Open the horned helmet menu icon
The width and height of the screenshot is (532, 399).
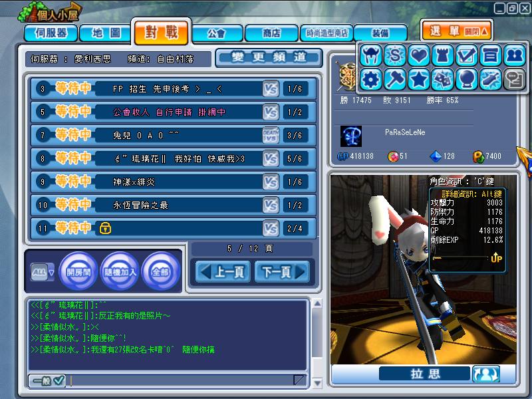(x=371, y=55)
